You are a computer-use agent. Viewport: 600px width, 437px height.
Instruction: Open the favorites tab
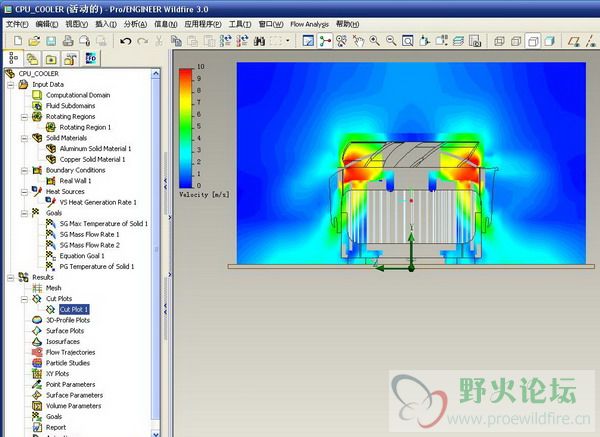click(x=51, y=59)
